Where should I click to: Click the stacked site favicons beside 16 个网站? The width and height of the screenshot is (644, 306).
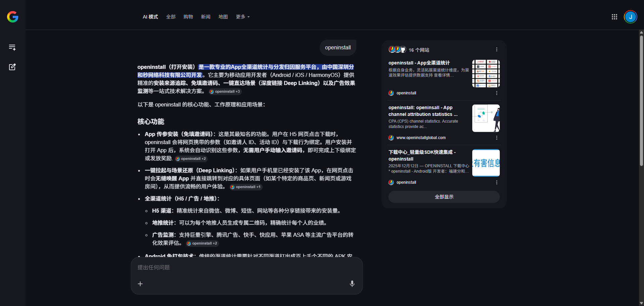(397, 49)
